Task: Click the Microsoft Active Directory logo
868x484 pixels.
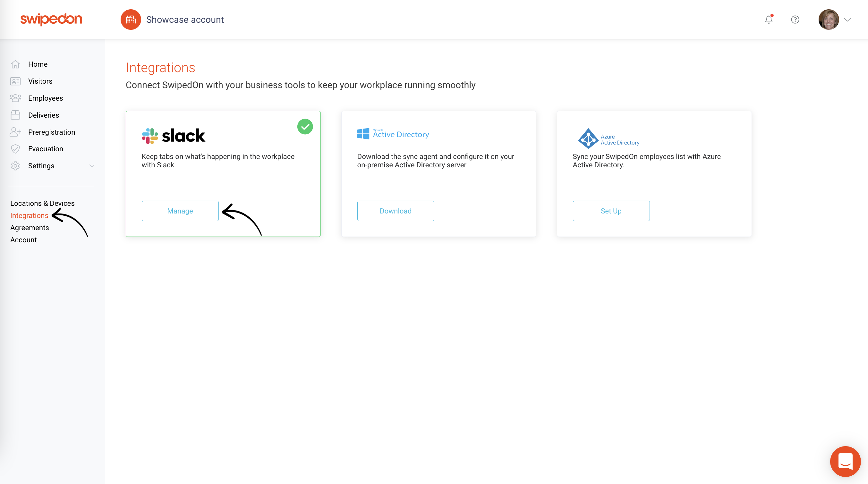Action: click(393, 134)
